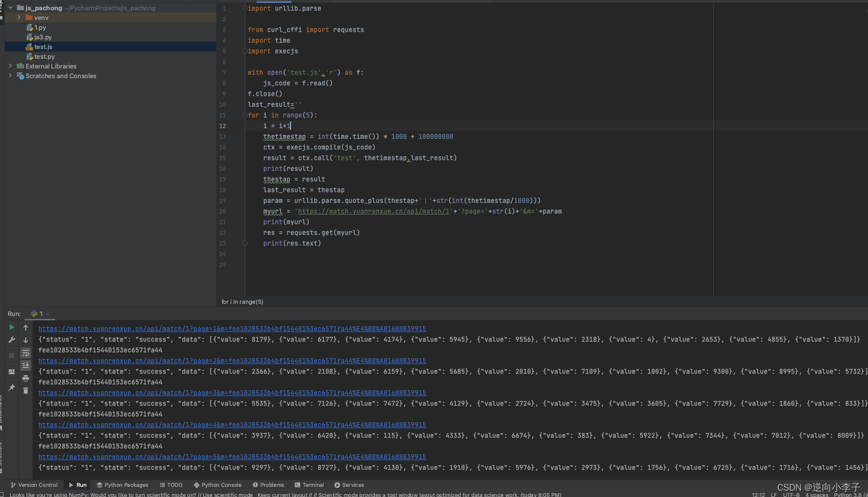Toggle scroll to end of console
868x497 pixels.
[x=26, y=365]
